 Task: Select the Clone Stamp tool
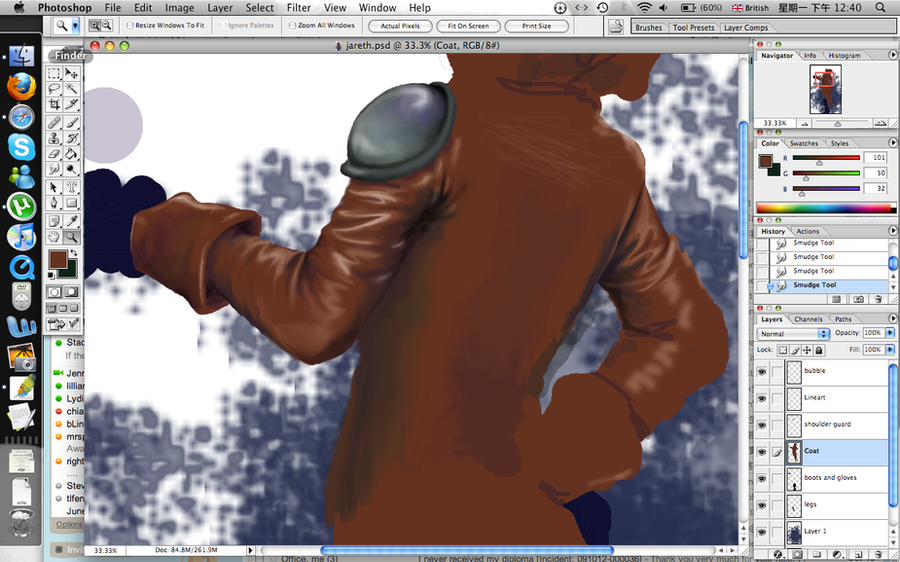coord(54,138)
